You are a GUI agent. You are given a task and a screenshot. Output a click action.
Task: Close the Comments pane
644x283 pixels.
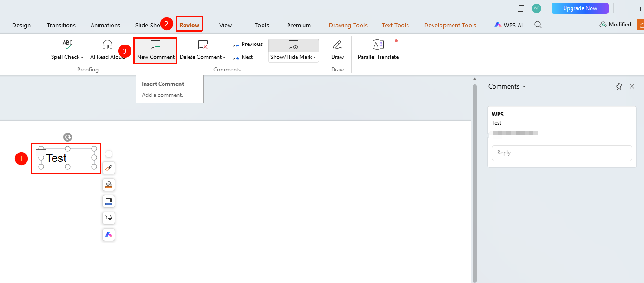click(x=632, y=86)
